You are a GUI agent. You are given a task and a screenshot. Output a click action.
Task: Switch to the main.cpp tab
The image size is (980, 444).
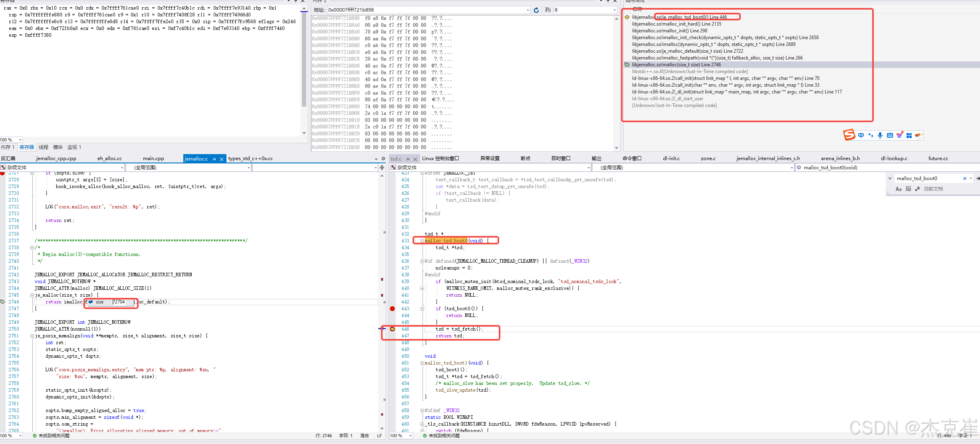coord(153,159)
